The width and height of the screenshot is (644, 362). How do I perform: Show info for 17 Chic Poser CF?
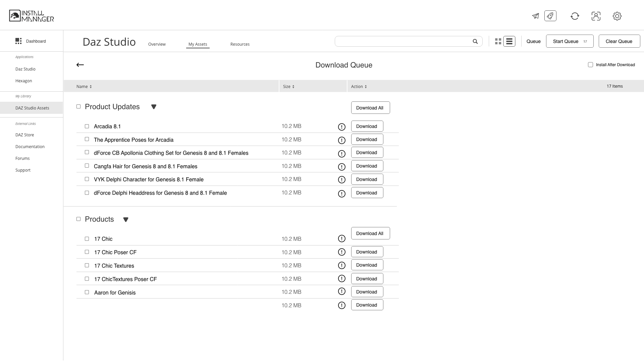(x=341, y=252)
